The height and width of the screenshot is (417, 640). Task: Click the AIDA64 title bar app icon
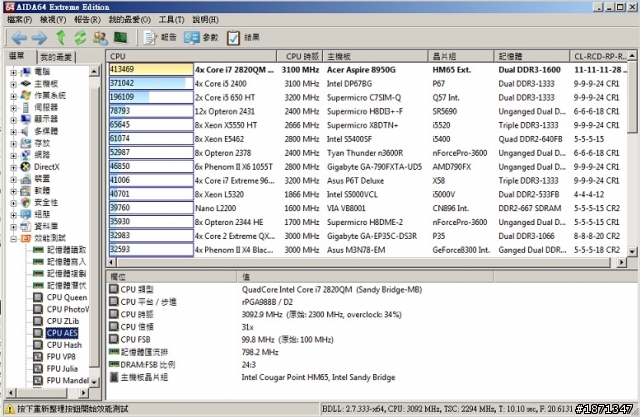9,7
